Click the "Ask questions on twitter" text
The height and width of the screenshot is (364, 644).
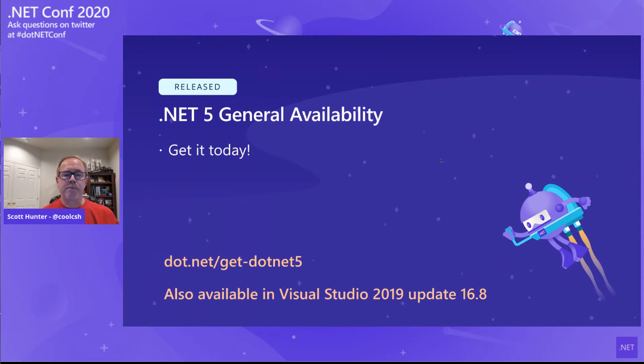point(51,25)
